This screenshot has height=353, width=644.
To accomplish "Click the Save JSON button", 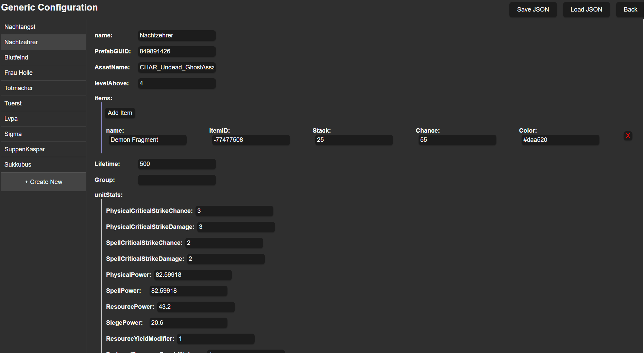I will pyautogui.click(x=533, y=10).
